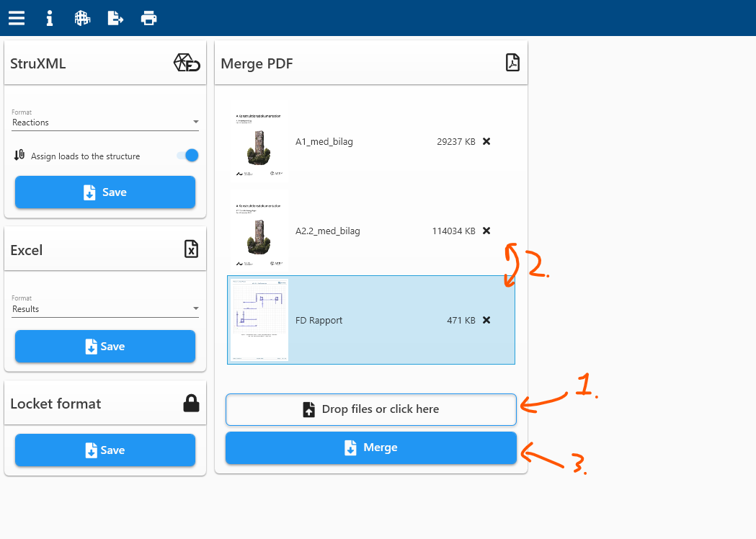Click the FD Rapport file name
Viewport: 756px width, 539px height.
point(319,320)
